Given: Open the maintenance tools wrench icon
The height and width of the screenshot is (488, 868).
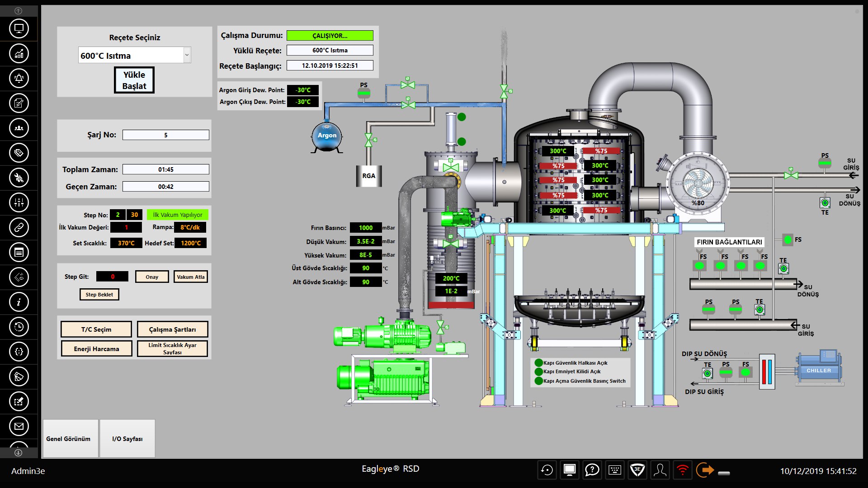Looking at the screenshot, I should [19, 178].
